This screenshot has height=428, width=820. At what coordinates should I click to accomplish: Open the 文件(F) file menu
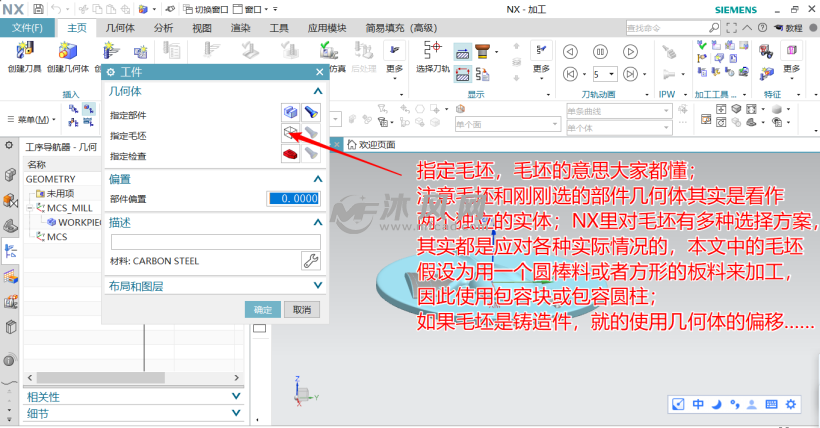point(27,28)
